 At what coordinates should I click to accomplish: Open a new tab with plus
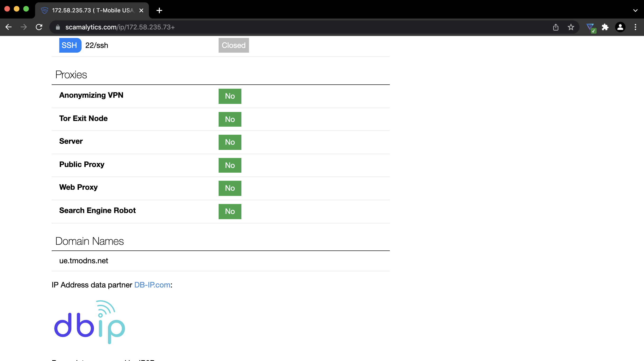[159, 10]
